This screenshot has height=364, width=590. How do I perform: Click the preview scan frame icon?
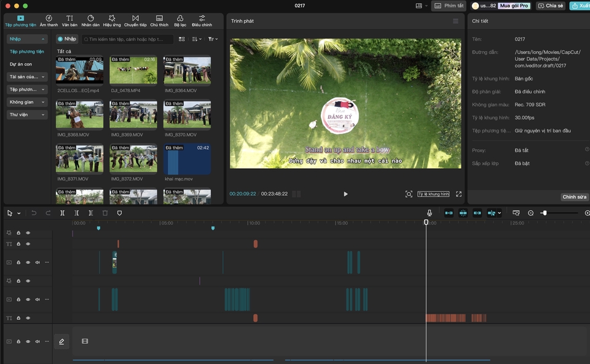point(409,194)
